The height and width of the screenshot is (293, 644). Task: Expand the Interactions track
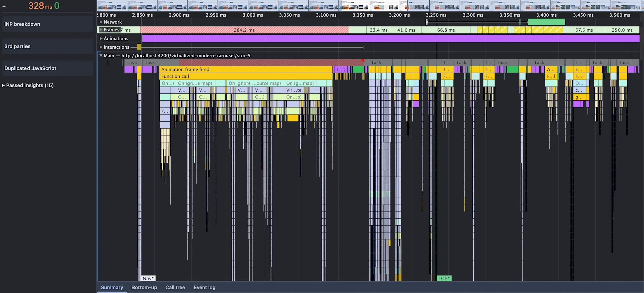[x=101, y=47]
